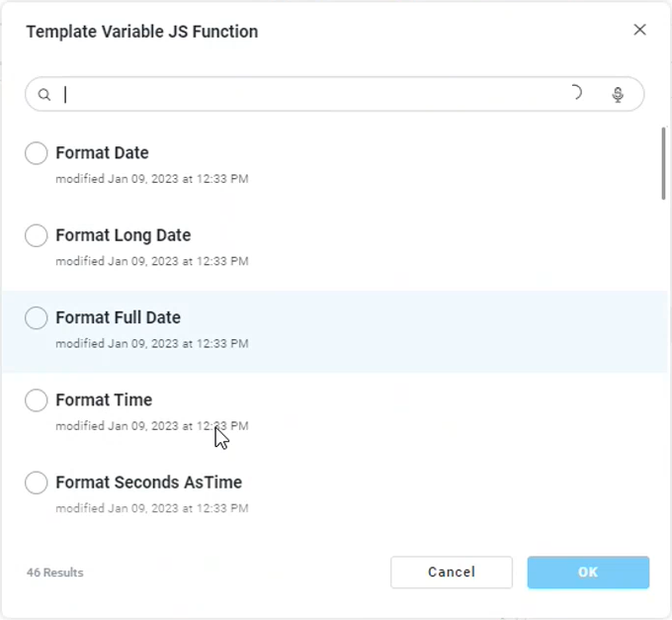This screenshot has height=620, width=672.
Task: Click the 46 Results count text
Action: [55, 573]
